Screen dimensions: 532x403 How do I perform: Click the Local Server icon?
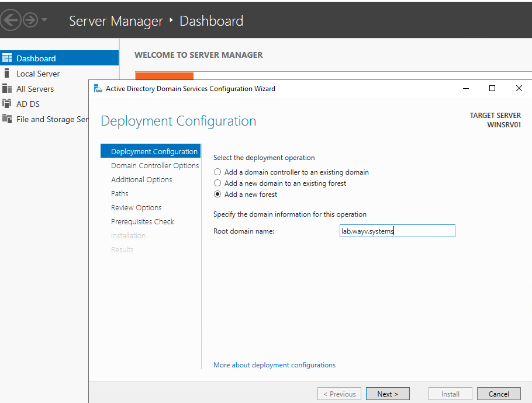(x=7, y=73)
